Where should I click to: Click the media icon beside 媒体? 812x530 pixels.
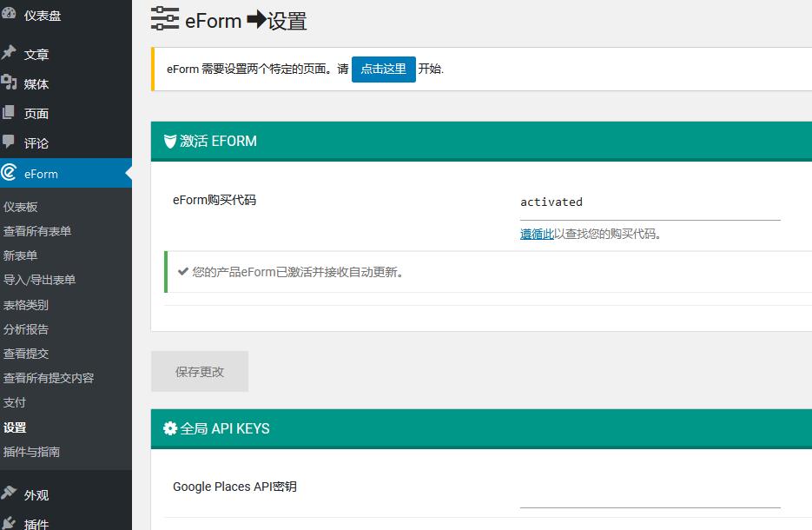click(x=9, y=82)
